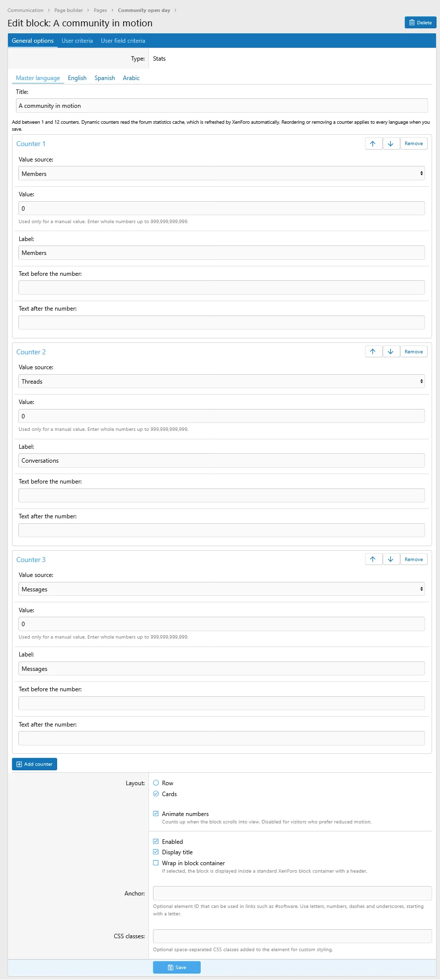This screenshot has height=980, width=440.
Task: Click the Stats type value text
Action: pos(159,59)
